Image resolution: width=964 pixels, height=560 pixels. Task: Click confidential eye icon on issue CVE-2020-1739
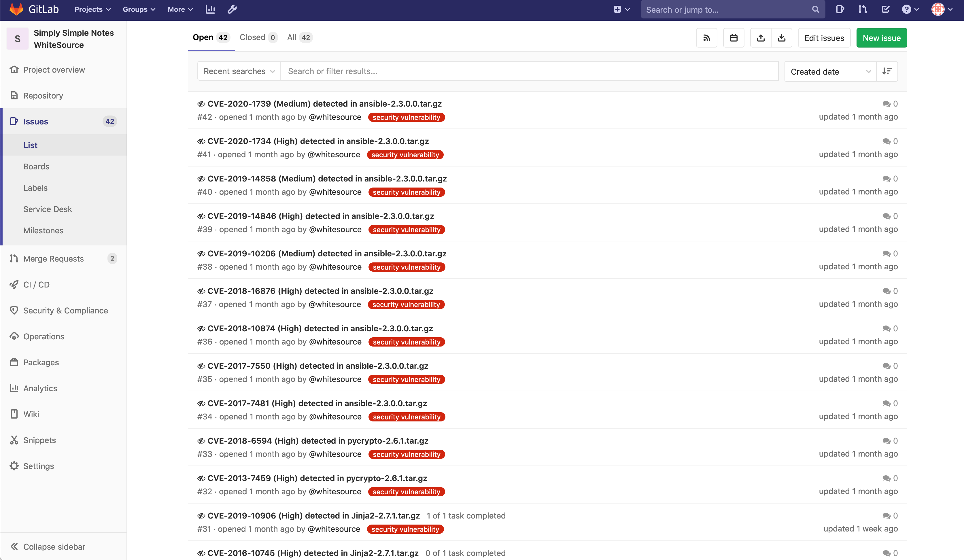201,104
